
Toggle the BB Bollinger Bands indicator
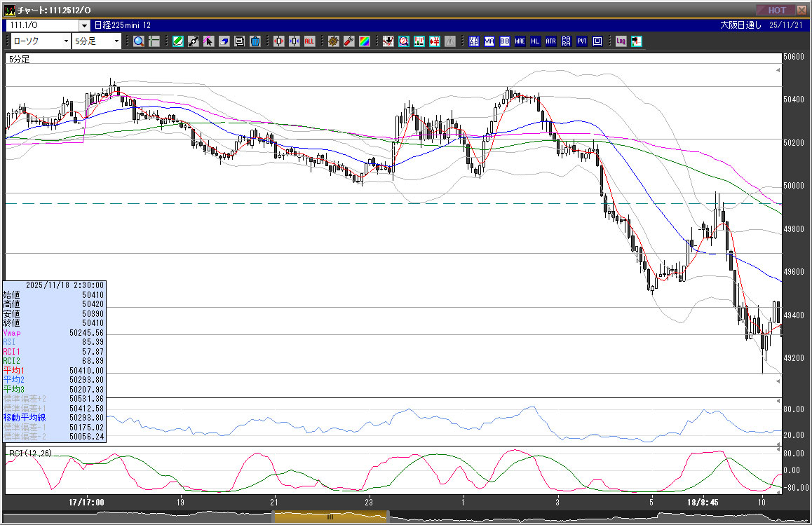click(505, 41)
